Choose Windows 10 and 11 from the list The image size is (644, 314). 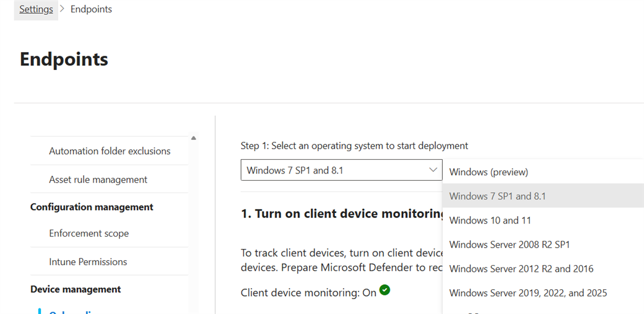tap(490, 220)
